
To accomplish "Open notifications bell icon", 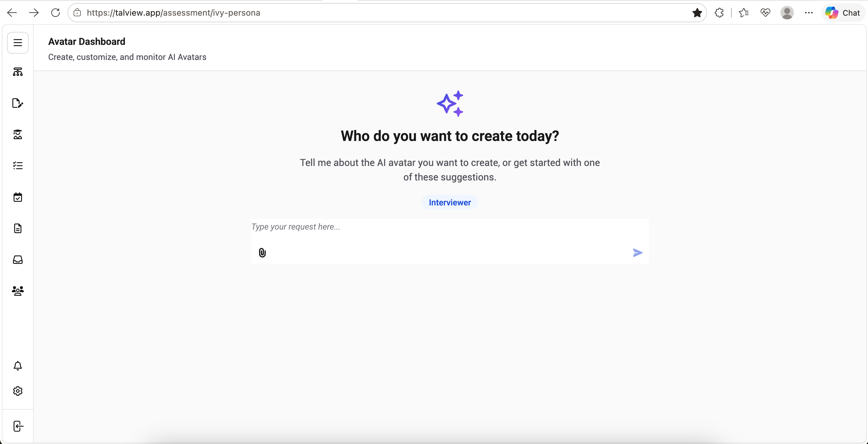I will click(x=18, y=366).
